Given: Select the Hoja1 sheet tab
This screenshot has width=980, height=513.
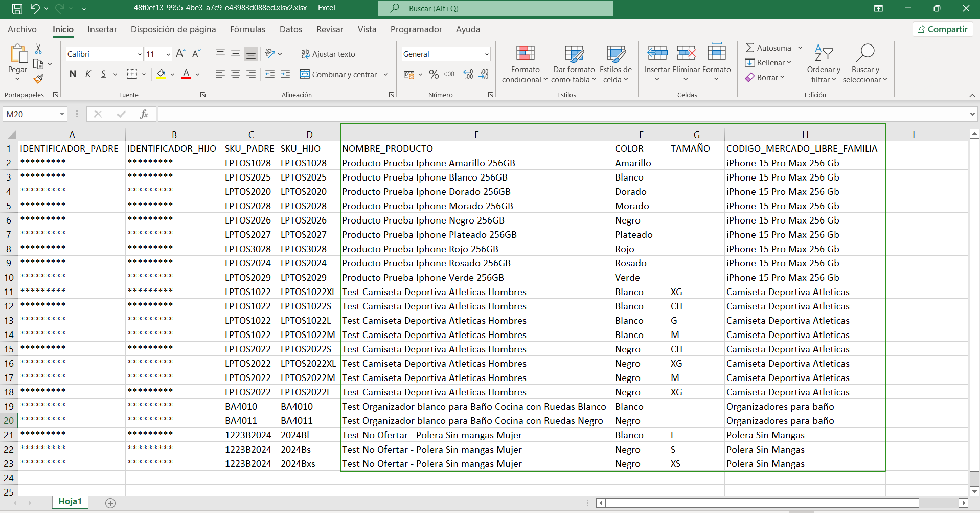Looking at the screenshot, I should tap(70, 502).
